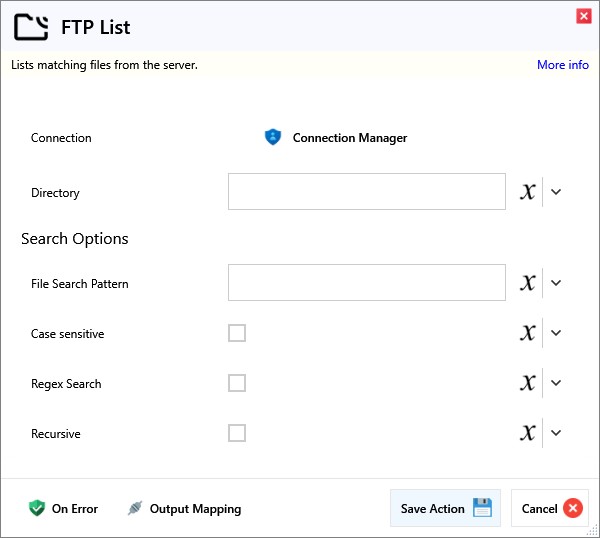Open Connection Manager shield icon
This screenshot has height=538, width=600.
[273, 138]
